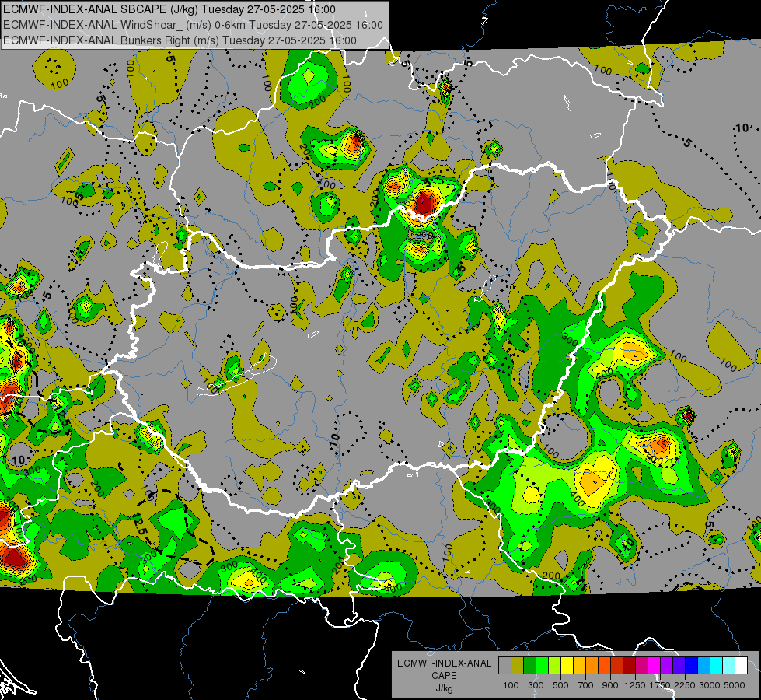The image size is (761, 700).
Task: Click the orange CAPE legend swatch
Action: pyautogui.click(x=592, y=666)
